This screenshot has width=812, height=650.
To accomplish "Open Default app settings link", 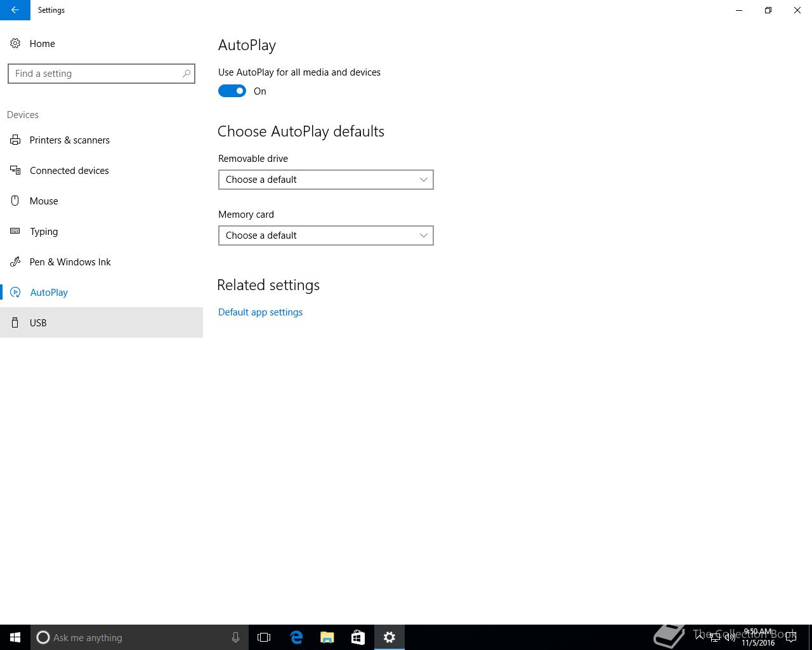I will tap(260, 312).
